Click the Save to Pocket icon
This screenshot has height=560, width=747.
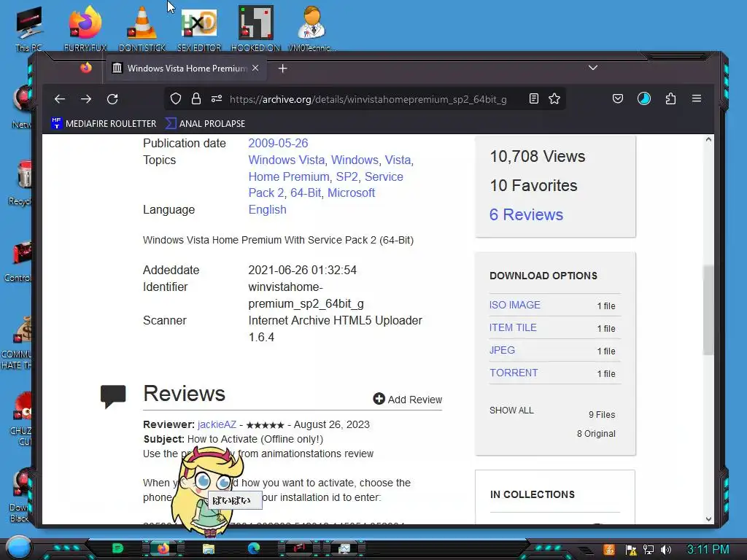[617, 98]
